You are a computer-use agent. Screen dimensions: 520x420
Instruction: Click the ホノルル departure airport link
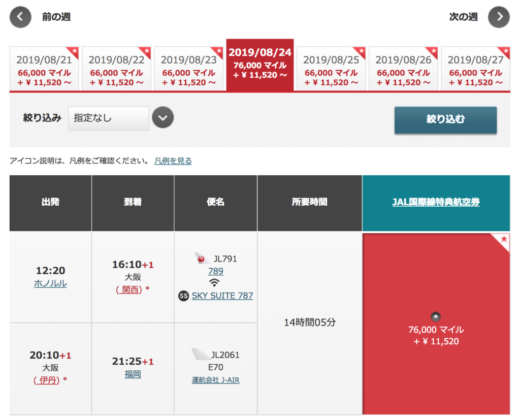coord(50,283)
